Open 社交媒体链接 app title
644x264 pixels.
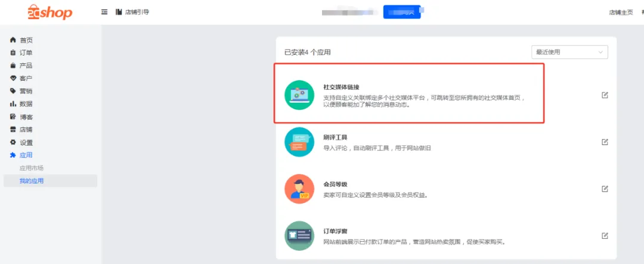(342, 87)
